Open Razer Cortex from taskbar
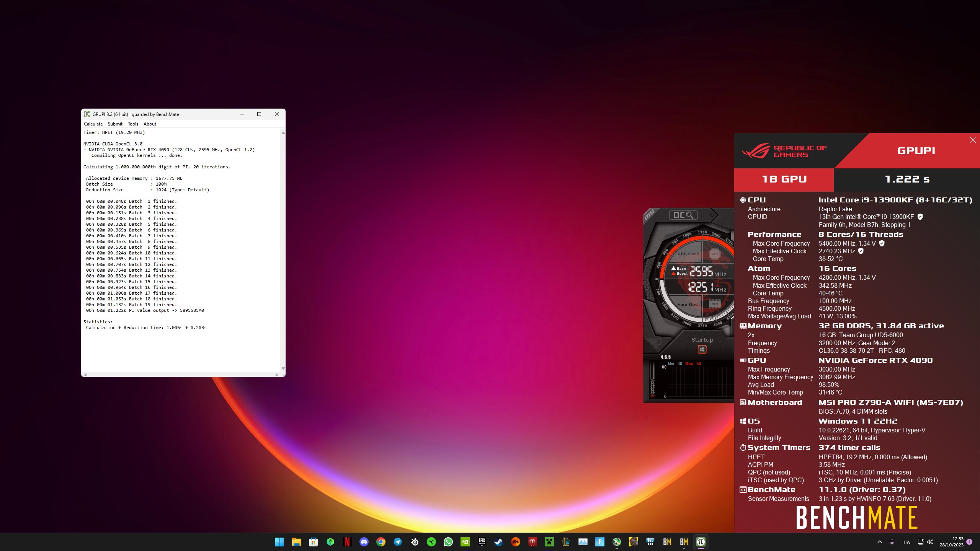The width and height of the screenshot is (980, 551). 431,542
